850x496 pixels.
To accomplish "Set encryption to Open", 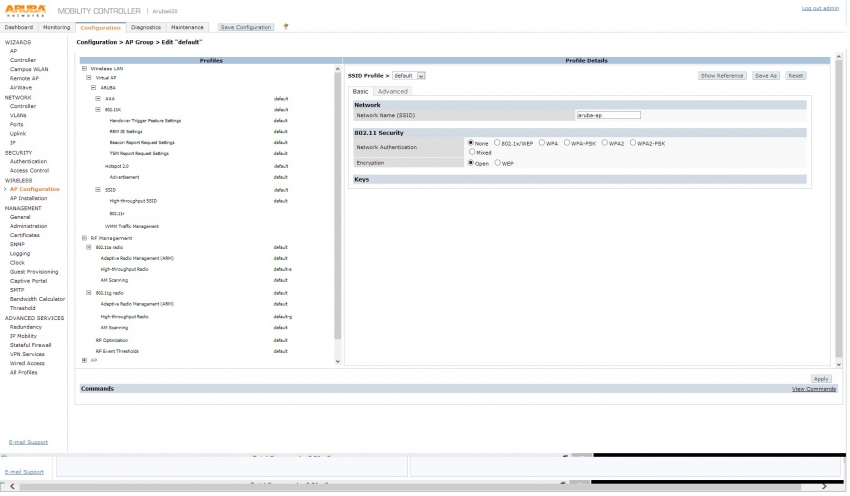I will pyautogui.click(x=471, y=163).
